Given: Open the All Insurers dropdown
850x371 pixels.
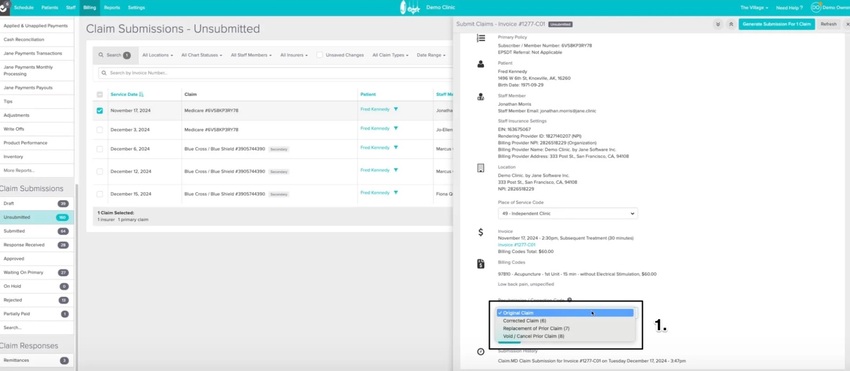Looking at the screenshot, I should click(294, 55).
